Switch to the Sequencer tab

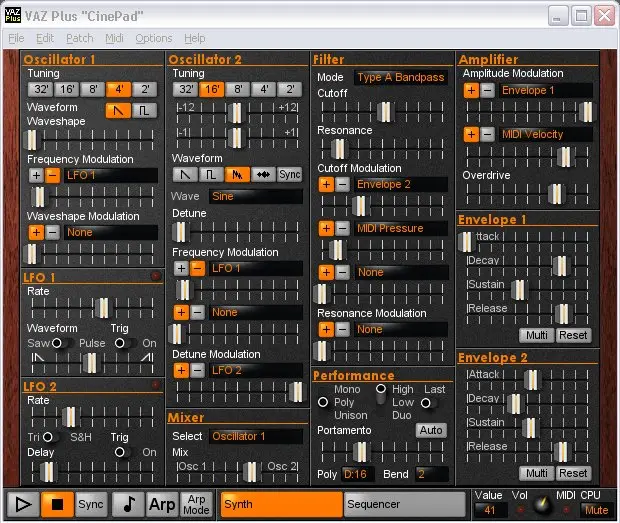coord(405,504)
